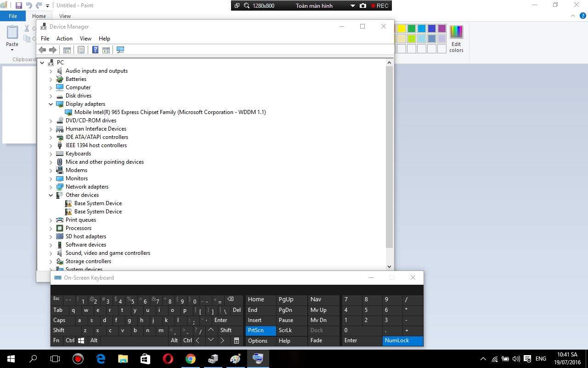Select the Keyboards category in device tree

(78, 154)
